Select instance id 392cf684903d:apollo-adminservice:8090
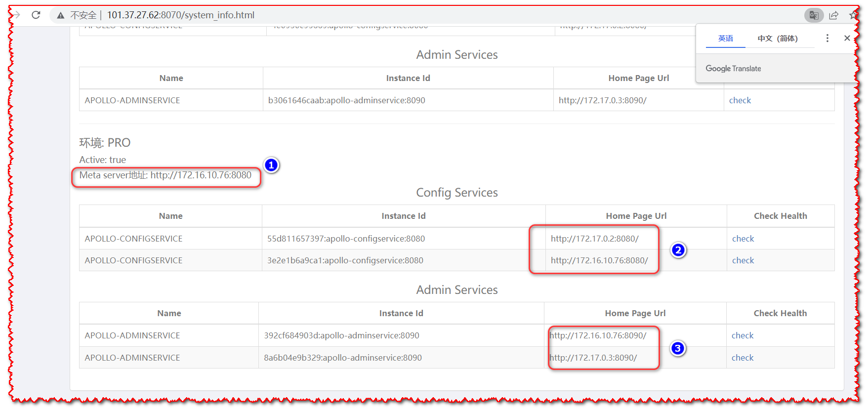The image size is (868, 411). click(341, 335)
